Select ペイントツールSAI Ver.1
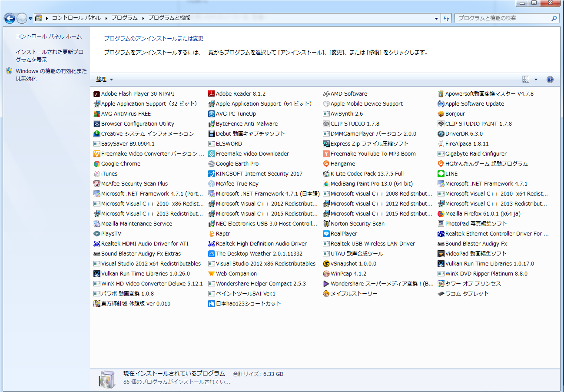Image resolution: width=564 pixels, height=392 pixels. tap(242, 294)
